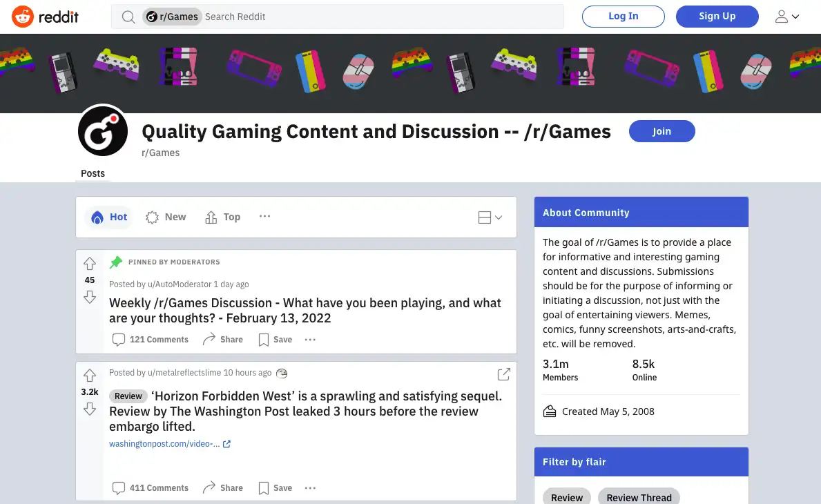Open the external link icon on Horizon post
Screen dimensions: 821x504
point(503,374)
